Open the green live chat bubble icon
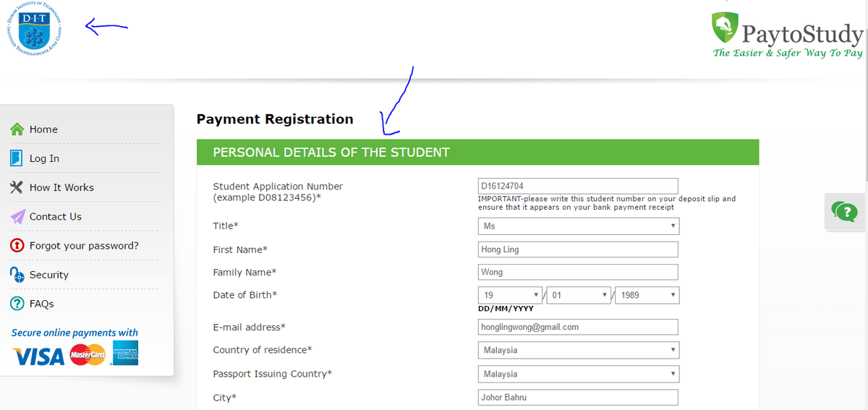This screenshot has width=868, height=410. 844,211
